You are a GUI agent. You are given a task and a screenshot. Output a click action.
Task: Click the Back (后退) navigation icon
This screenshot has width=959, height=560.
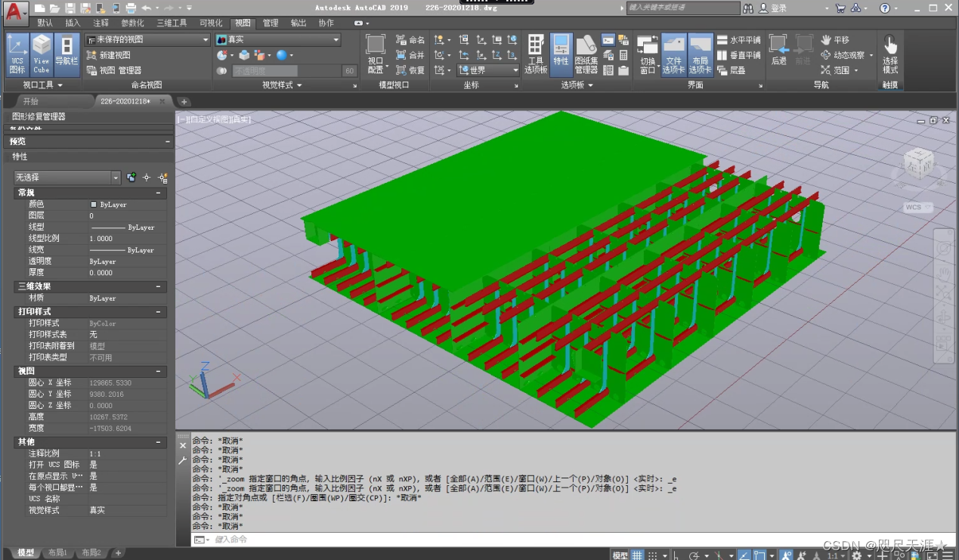tap(778, 49)
